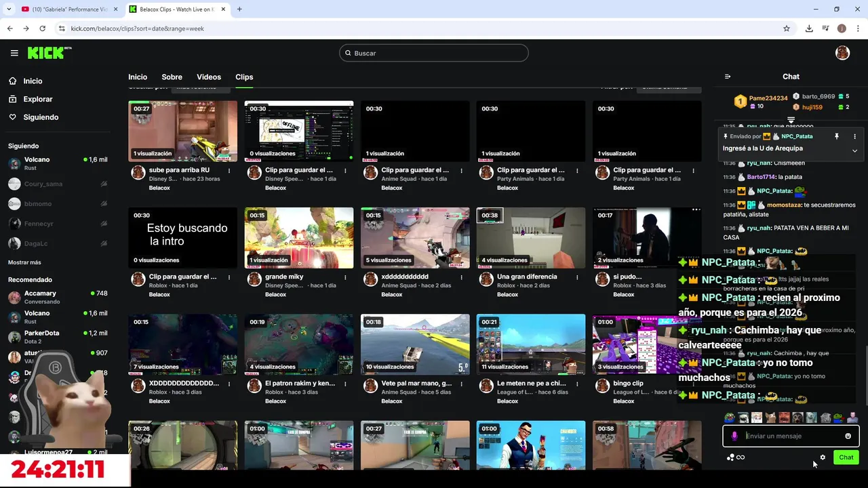
Task: Click the address bar URL
Action: pos(138,28)
